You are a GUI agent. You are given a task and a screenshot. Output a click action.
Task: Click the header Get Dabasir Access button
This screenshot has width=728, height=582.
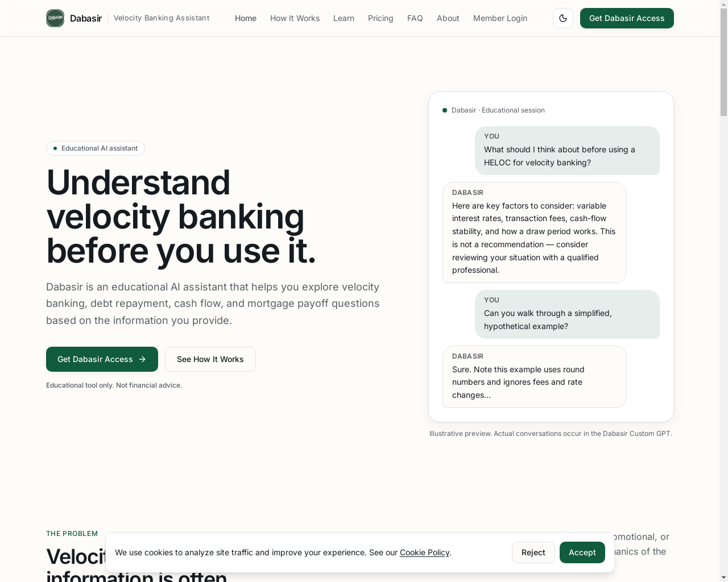tap(627, 18)
